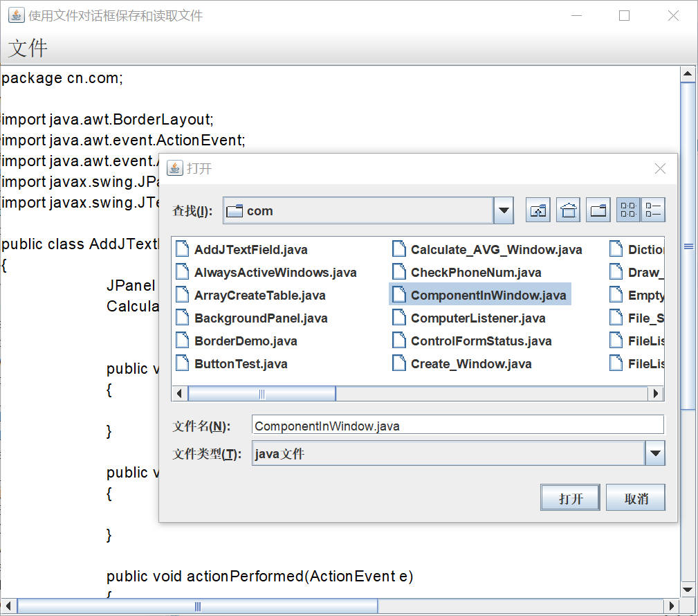Click the com folder icon in look-in field
The width and height of the screenshot is (698, 616).
(x=235, y=210)
